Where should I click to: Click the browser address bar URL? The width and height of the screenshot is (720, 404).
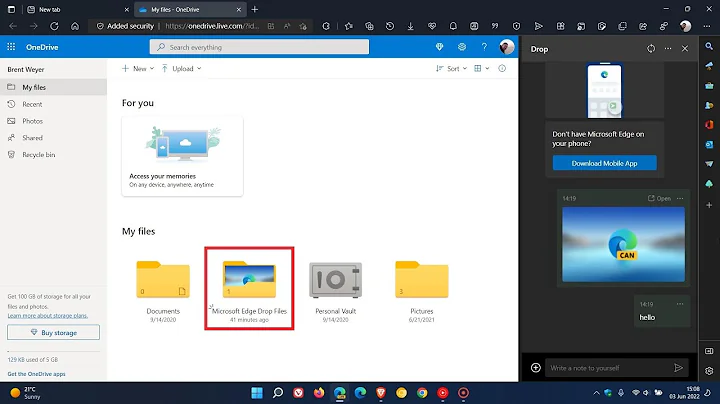pyautogui.click(x=212, y=26)
